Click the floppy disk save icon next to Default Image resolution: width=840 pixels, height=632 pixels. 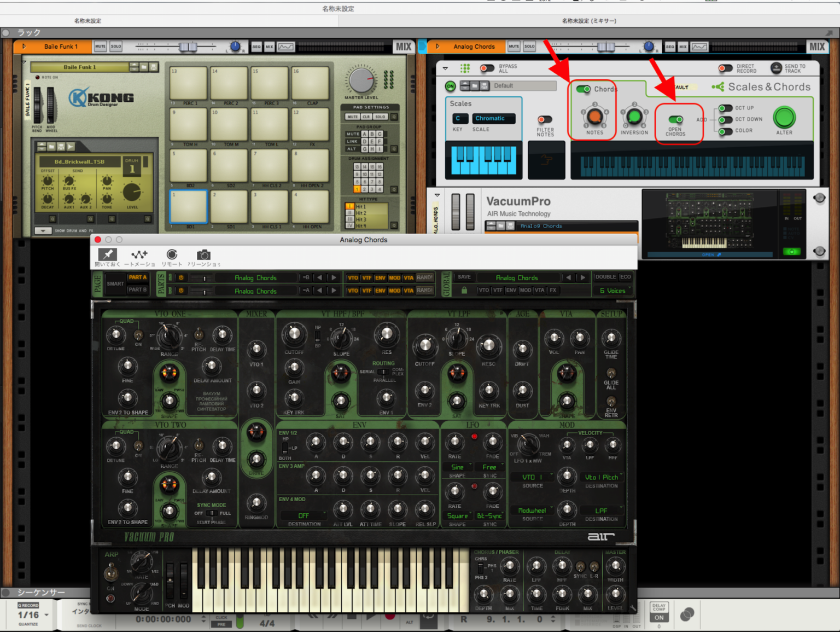click(485, 85)
